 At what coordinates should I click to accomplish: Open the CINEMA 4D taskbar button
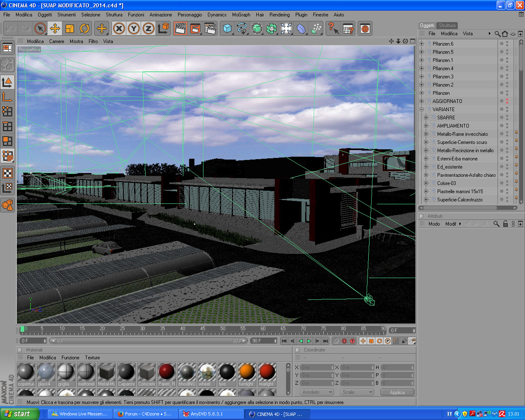(276, 414)
